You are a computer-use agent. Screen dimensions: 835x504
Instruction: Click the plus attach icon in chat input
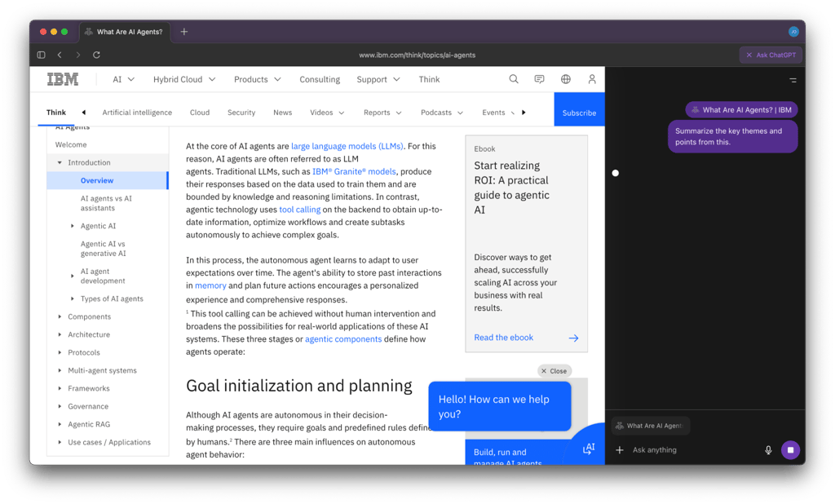[x=620, y=450]
